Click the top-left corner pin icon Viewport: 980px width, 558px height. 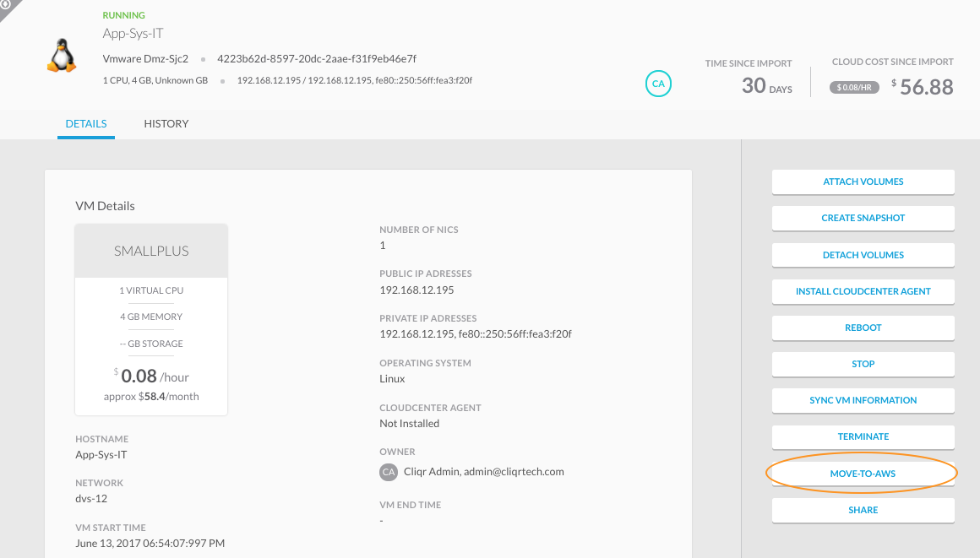[x=6, y=5]
